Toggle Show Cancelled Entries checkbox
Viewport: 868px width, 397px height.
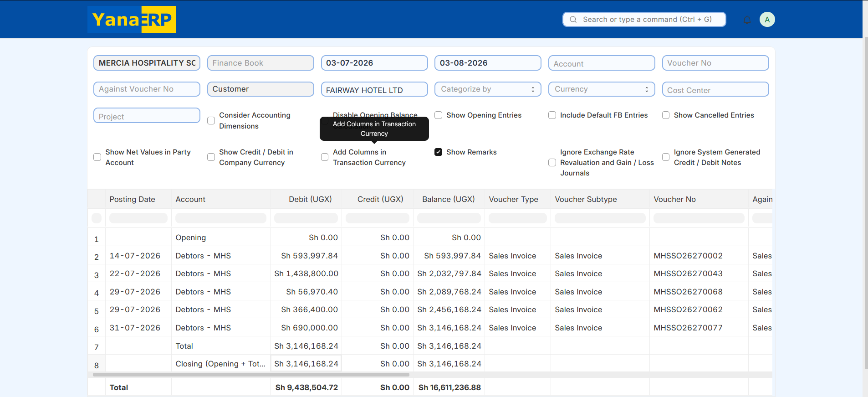pyautogui.click(x=666, y=115)
